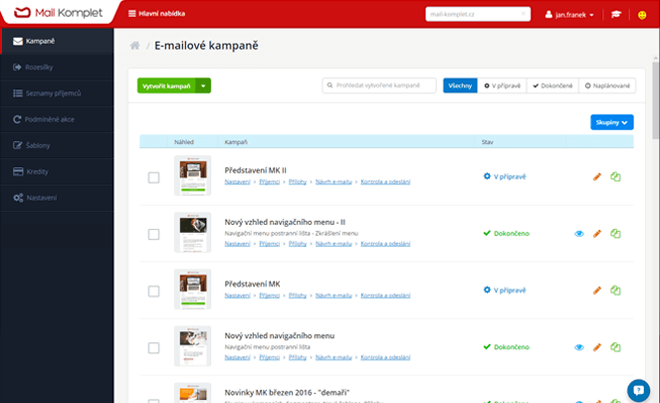Click the Dokončeno status of Nový vzhled navigačního menu - II
Image resolution: width=660 pixels, height=403 pixels.
pos(506,234)
